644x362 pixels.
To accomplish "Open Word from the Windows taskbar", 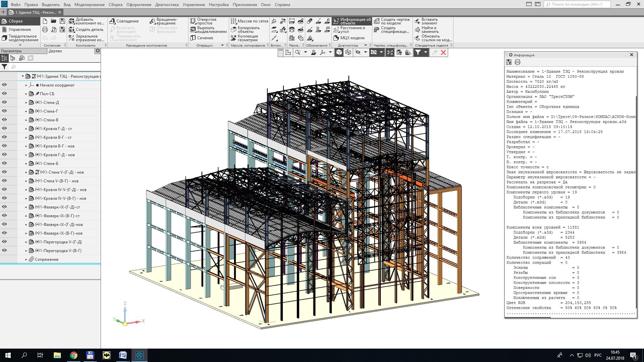I will pos(123,355).
